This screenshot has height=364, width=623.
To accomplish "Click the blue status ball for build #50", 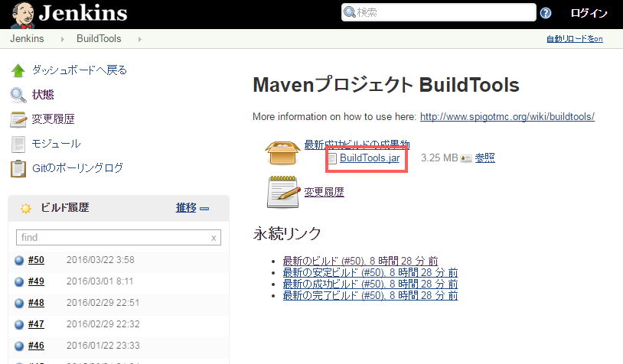I will click(x=19, y=261).
